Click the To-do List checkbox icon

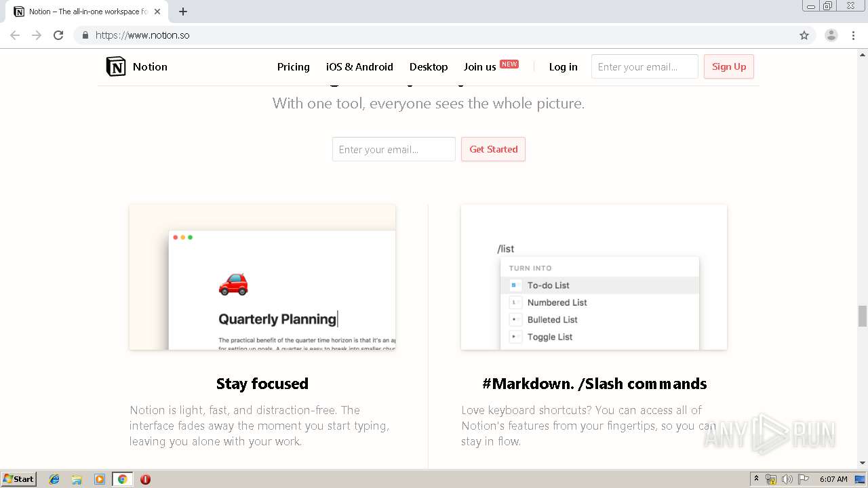pyautogui.click(x=515, y=285)
